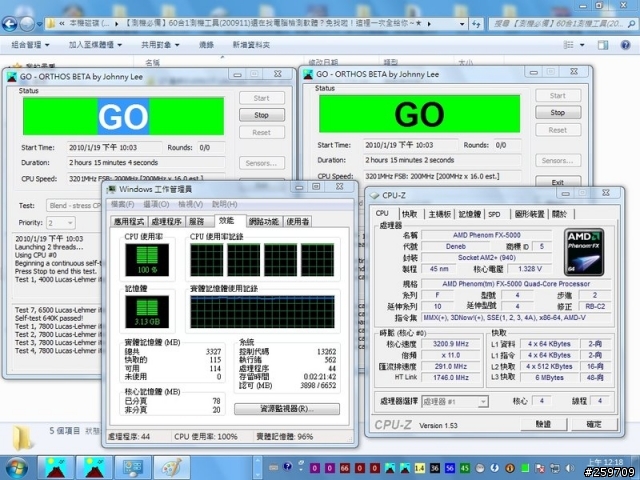Switch to the 處理程序 tab in Task Manager
This screenshot has width=640, height=480.
166,222
